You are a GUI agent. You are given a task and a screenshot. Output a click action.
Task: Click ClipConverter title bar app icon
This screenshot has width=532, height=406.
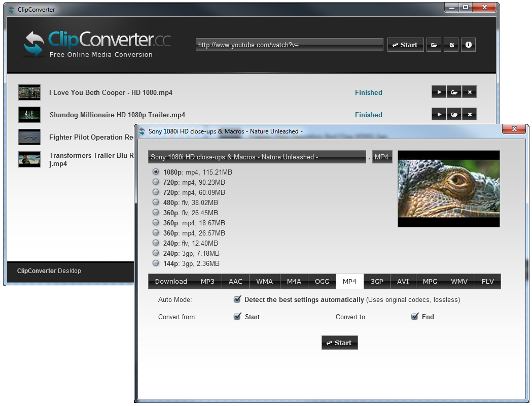[x=12, y=10]
